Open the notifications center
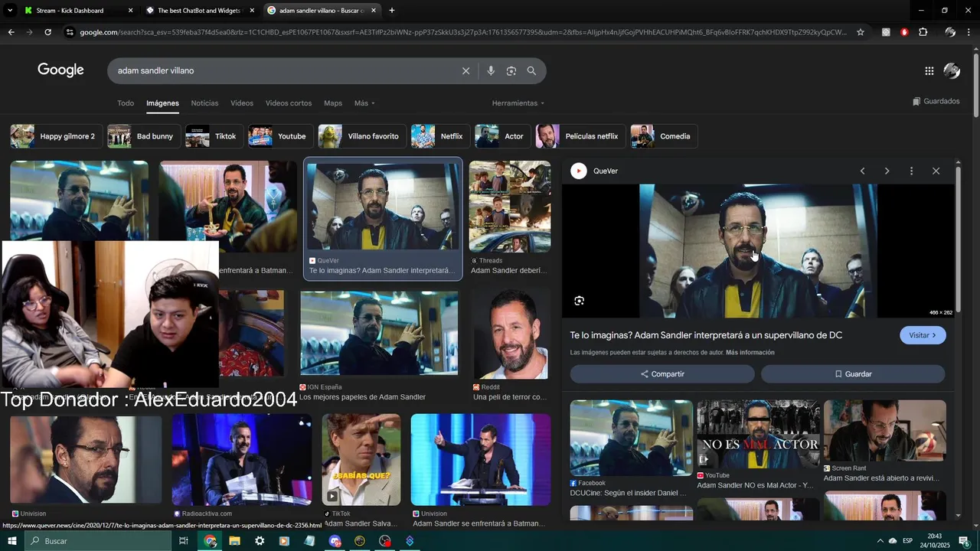Image resolution: width=980 pixels, height=551 pixels. click(964, 541)
